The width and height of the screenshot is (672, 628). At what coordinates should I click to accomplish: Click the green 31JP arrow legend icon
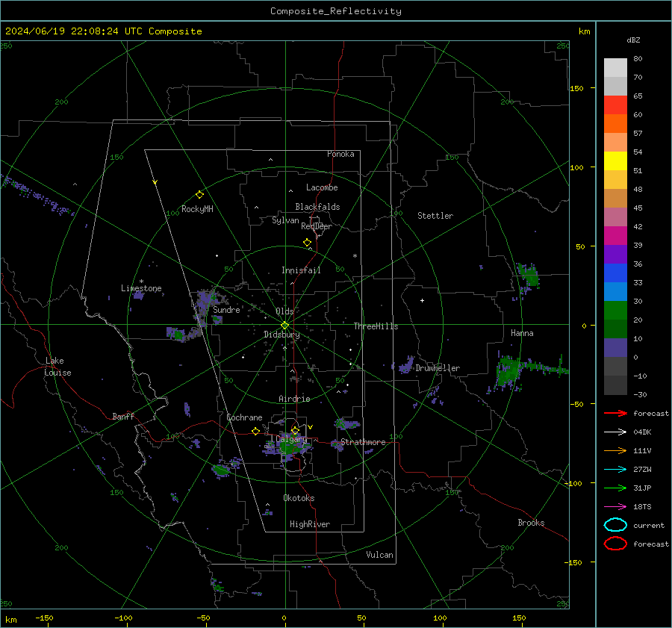[x=616, y=488]
